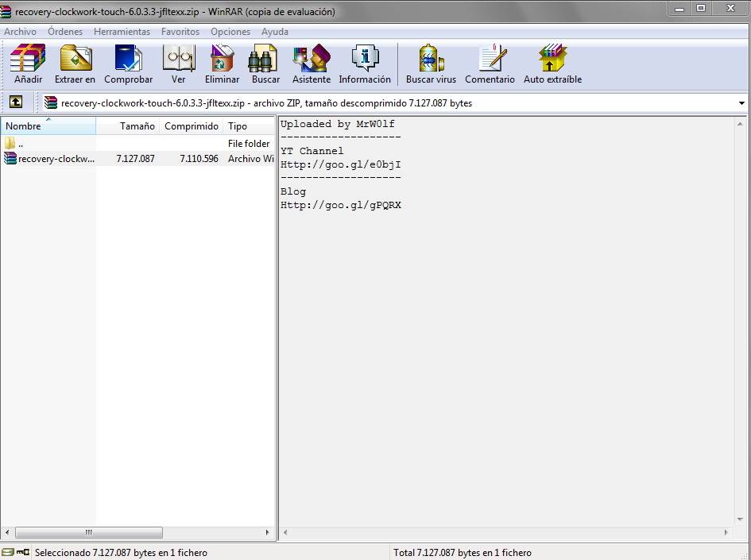Open the Órdenes menu
751x560 pixels.
pos(65,32)
